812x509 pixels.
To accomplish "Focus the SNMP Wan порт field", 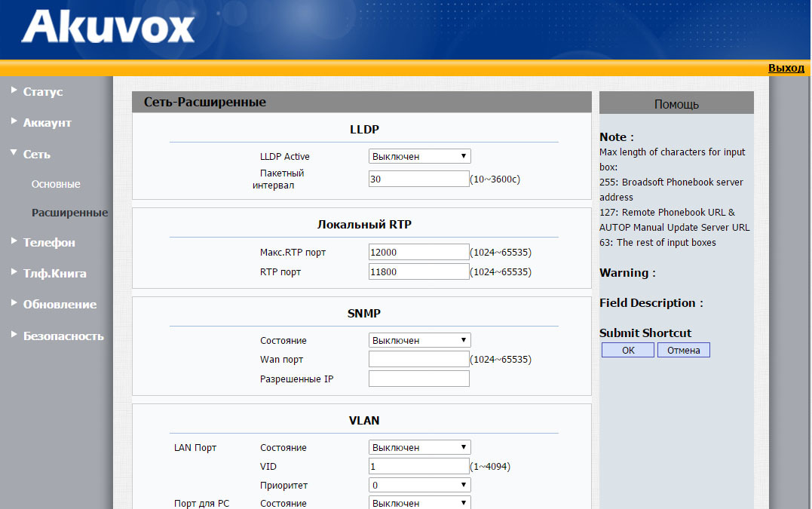I will (x=419, y=360).
